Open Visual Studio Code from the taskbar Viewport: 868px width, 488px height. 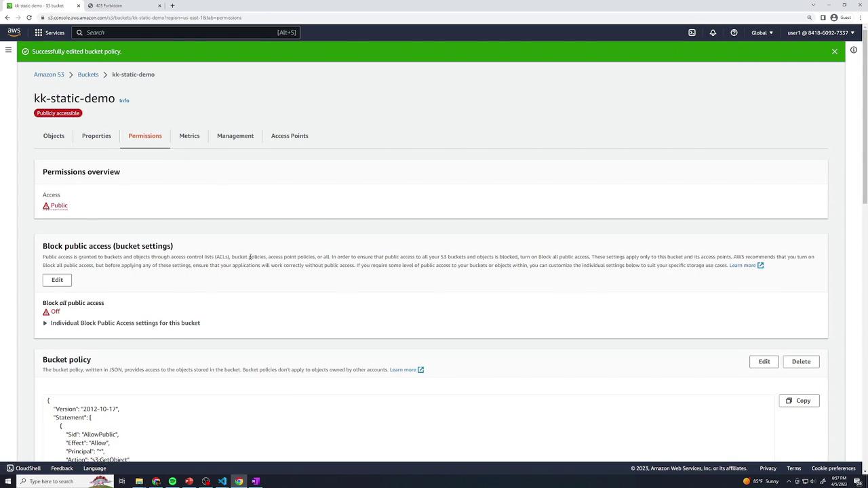tap(222, 481)
